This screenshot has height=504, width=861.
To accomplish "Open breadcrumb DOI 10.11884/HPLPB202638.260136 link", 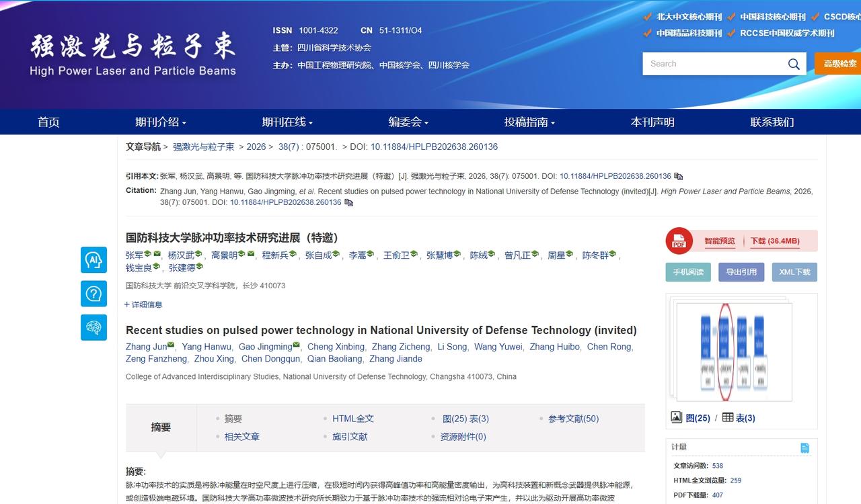I will click(434, 146).
